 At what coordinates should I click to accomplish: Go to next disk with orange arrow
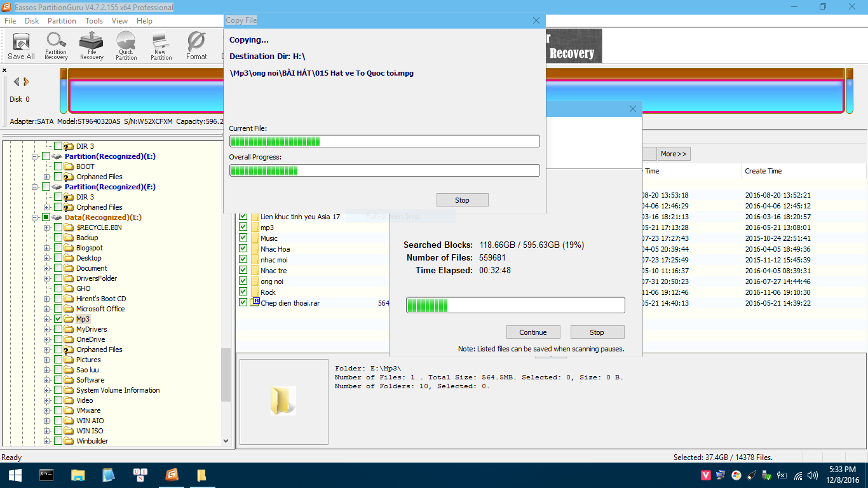26,81
